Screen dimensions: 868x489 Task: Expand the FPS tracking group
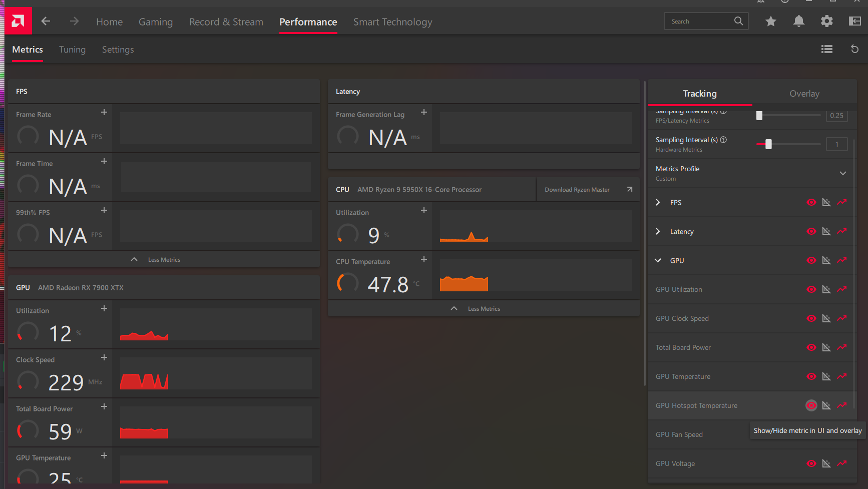(658, 202)
